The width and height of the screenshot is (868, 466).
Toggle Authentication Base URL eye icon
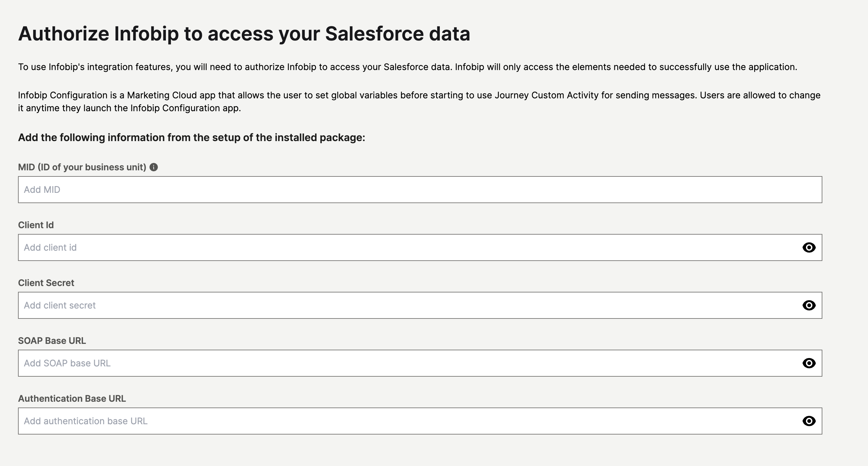[809, 421]
